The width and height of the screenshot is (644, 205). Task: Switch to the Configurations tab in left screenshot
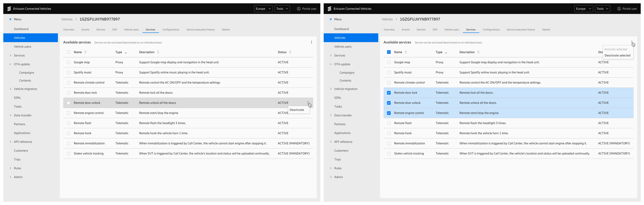tap(171, 30)
